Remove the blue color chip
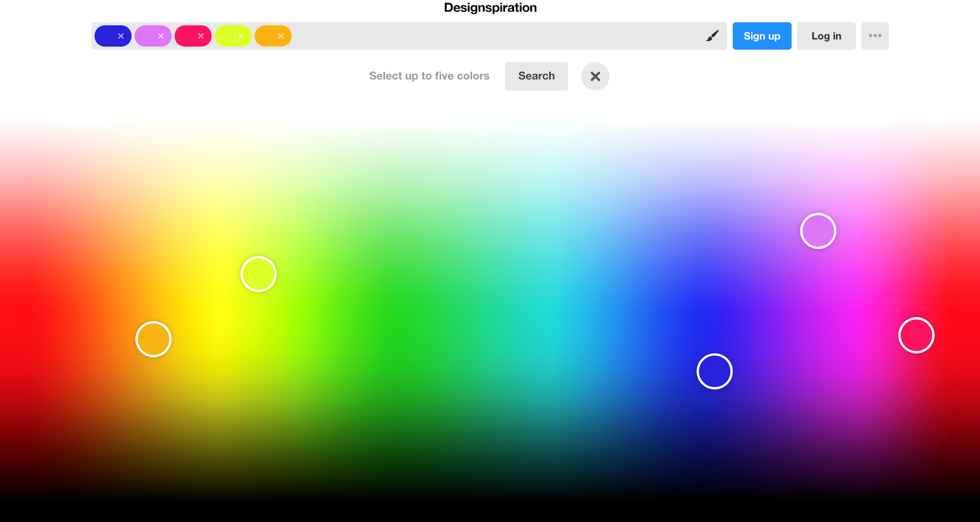Image resolution: width=980 pixels, height=522 pixels. [x=121, y=36]
